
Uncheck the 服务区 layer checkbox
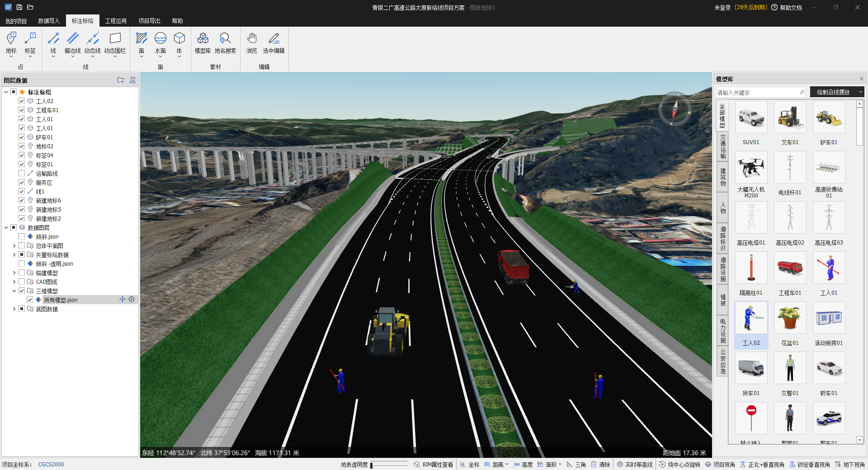pyautogui.click(x=22, y=182)
